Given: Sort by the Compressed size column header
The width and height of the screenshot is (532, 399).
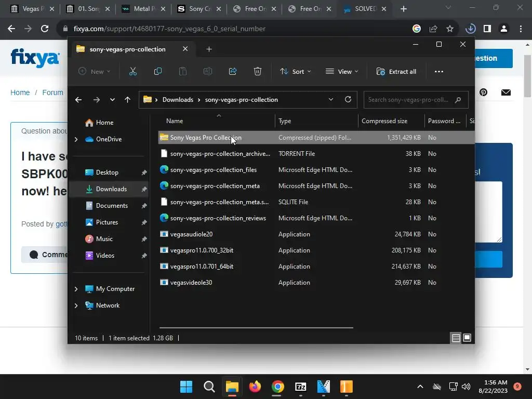Looking at the screenshot, I should tap(391, 121).
